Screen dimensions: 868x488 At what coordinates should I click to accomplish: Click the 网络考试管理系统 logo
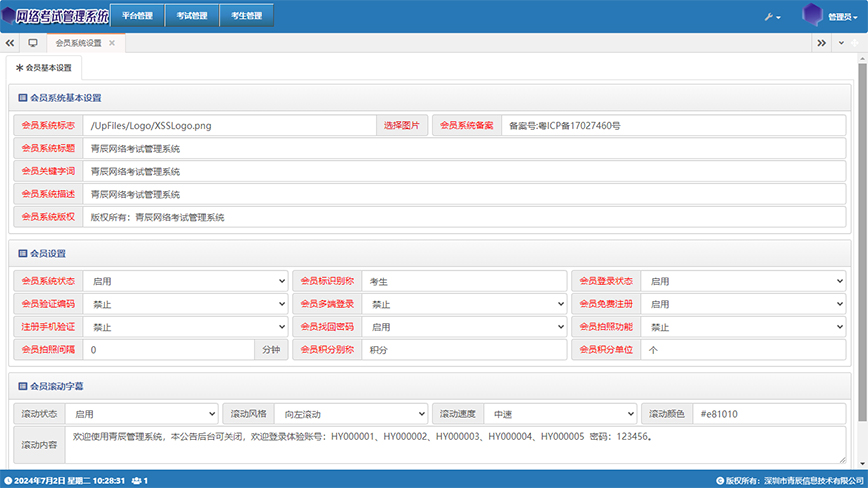[55, 16]
